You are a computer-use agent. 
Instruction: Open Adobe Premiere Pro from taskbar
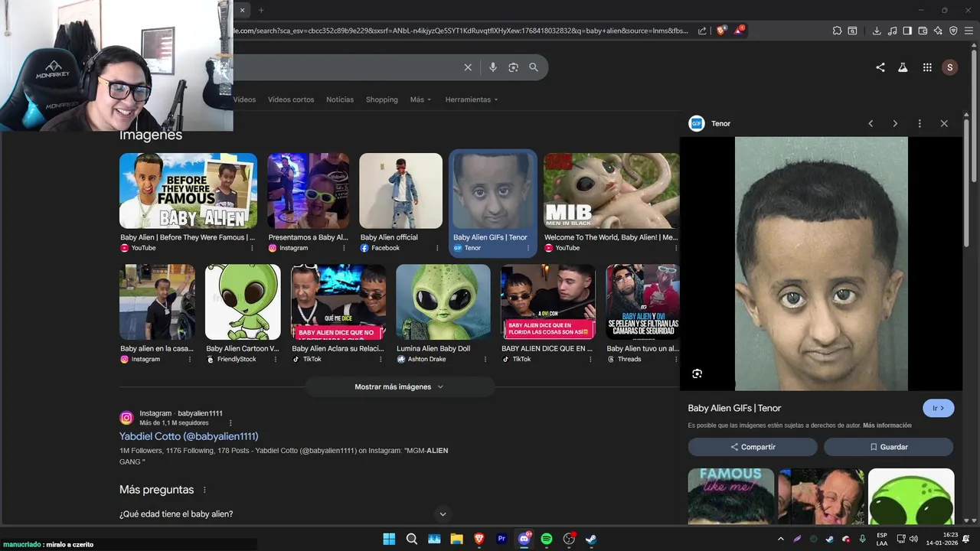click(x=501, y=539)
